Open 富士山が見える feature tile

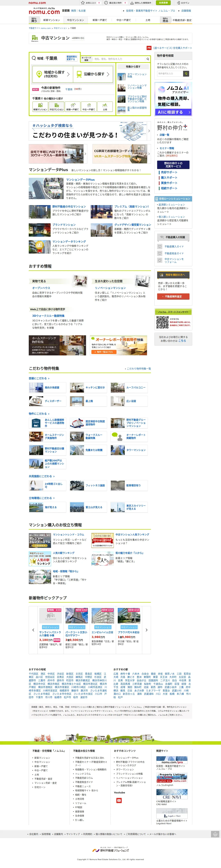(88, 507)
